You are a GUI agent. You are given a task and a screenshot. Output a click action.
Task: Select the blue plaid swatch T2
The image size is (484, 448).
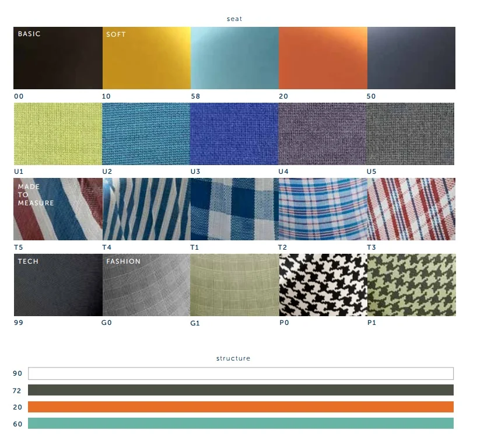pyautogui.click(x=323, y=209)
